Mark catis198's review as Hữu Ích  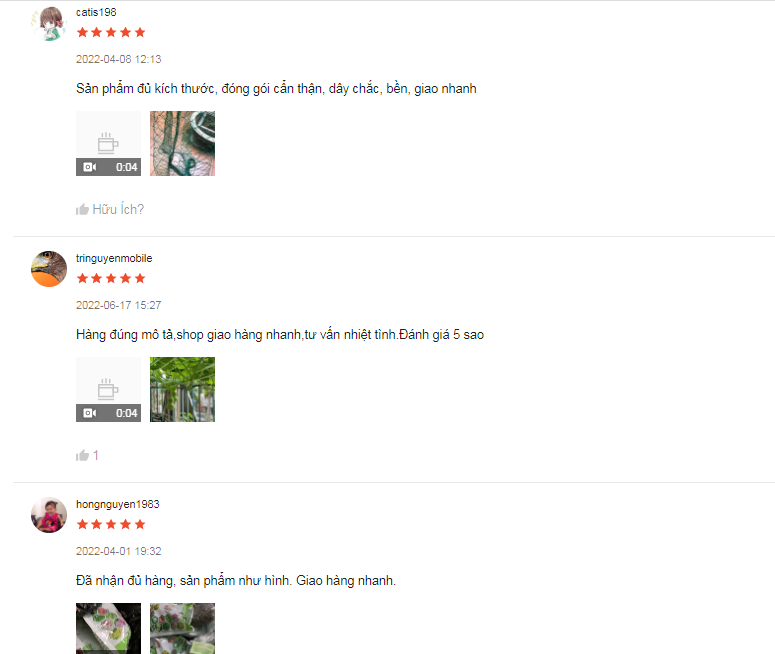tap(110, 210)
